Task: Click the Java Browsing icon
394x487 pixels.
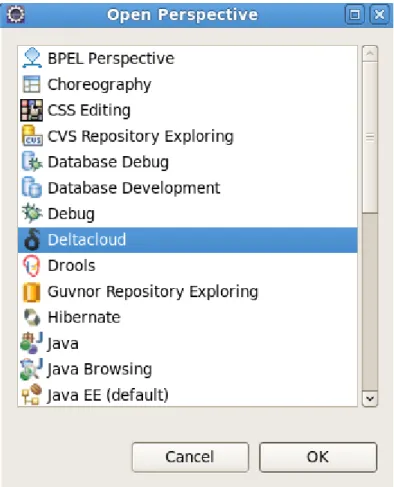Action: (x=31, y=369)
